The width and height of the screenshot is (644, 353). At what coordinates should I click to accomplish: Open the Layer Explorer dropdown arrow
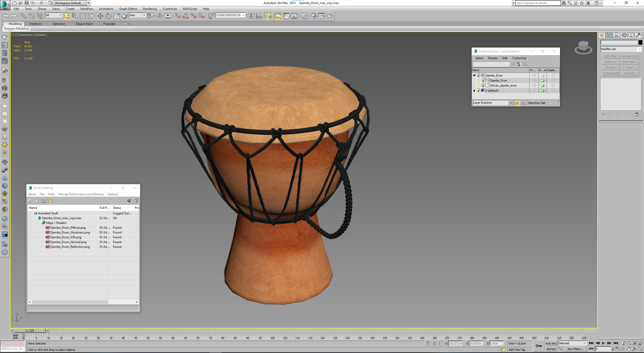coord(511,103)
